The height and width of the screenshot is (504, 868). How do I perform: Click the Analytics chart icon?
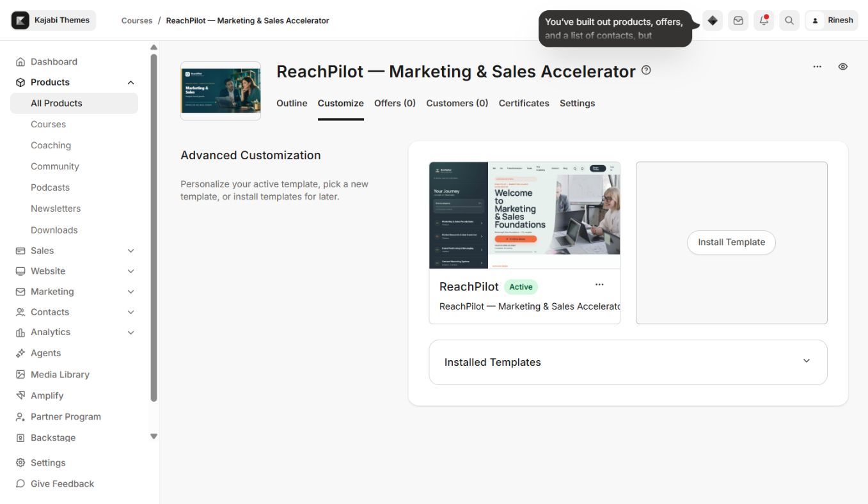click(x=20, y=333)
